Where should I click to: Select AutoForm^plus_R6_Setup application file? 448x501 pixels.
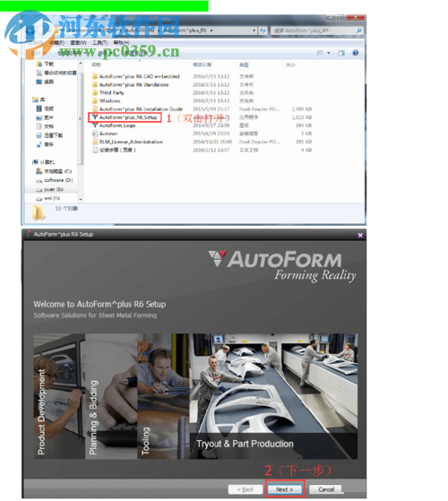[128, 117]
